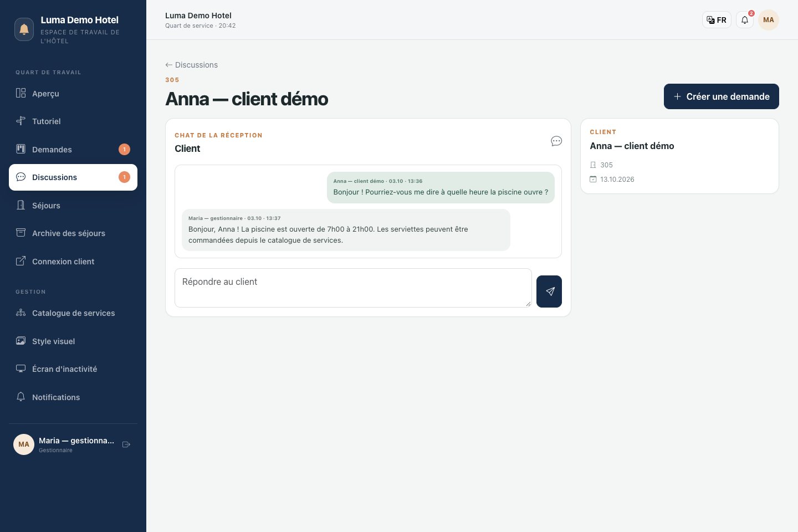Screen dimensions: 798x532
Task: Click the Catalogue de services hierarchy icon
Action: click(x=21, y=313)
